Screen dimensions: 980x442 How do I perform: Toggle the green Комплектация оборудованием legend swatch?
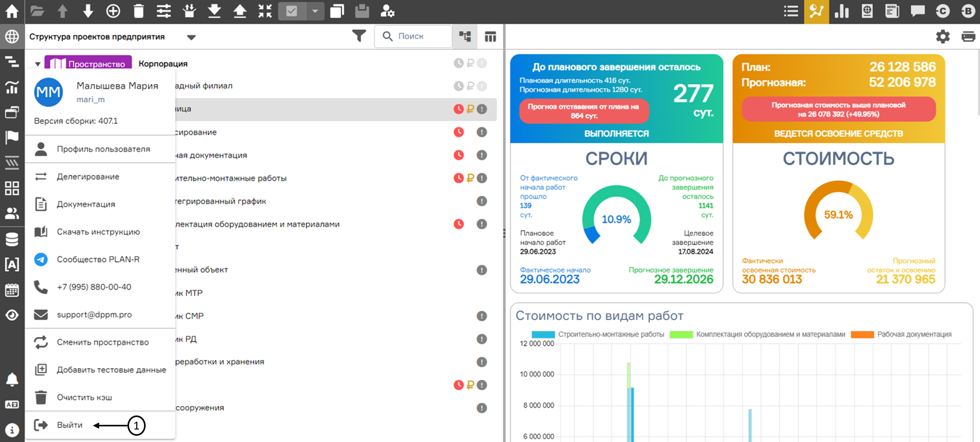[x=681, y=334]
